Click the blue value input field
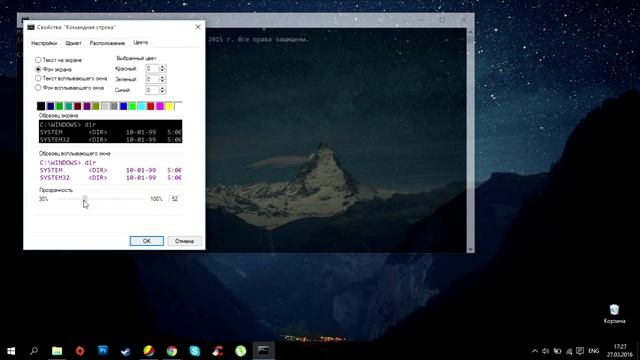Viewport: 640px width, 360px height. [152, 90]
